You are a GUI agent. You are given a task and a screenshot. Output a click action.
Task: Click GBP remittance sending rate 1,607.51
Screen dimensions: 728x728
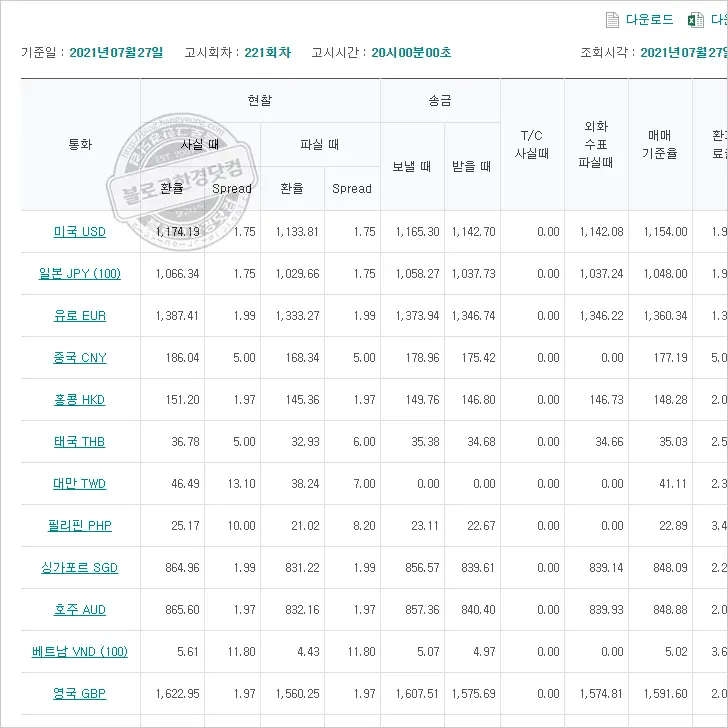[x=417, y=694]
